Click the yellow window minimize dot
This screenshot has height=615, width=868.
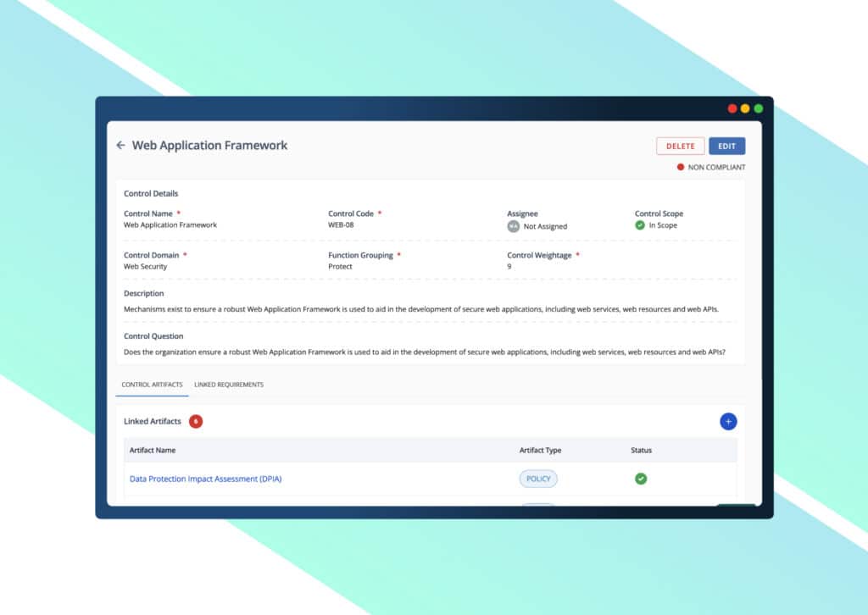pyautogui.click(x=745, y=108)
